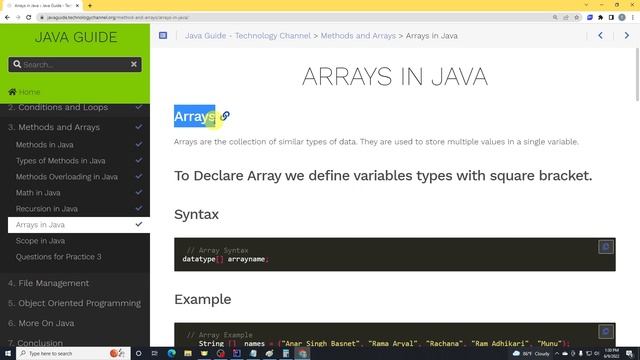The height and width of the screenshot is (360, 640).
Task: Click the Syntax heading
Action: coord(196,214)
